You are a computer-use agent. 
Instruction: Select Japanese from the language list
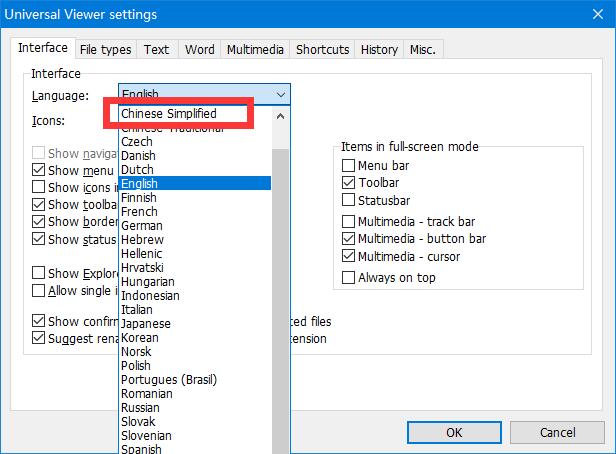point(195,324)
